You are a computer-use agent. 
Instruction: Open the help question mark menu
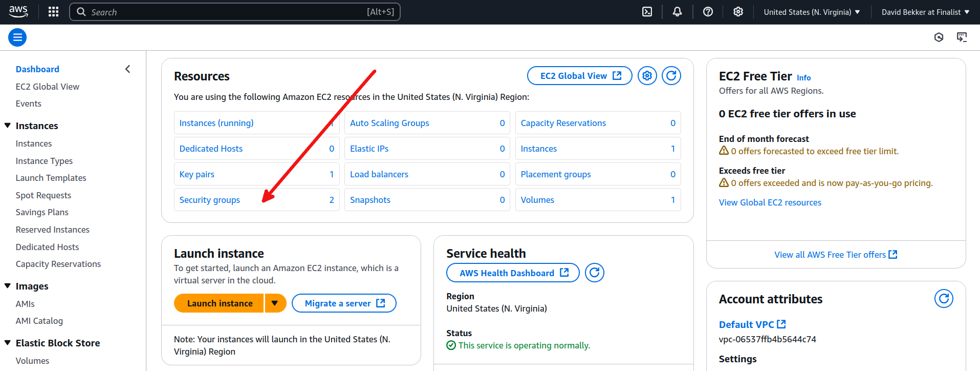[708, 12]
